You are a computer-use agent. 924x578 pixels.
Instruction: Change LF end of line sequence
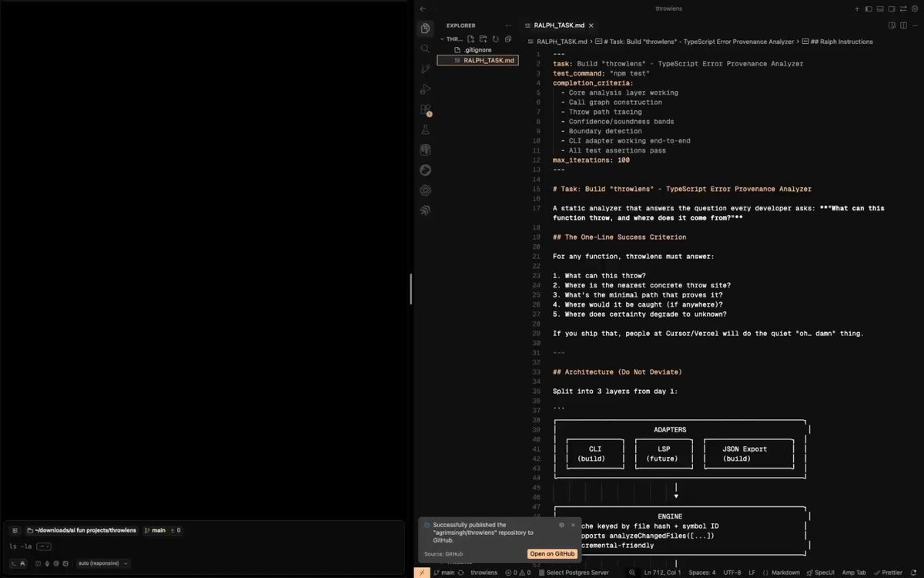[752, 572]
